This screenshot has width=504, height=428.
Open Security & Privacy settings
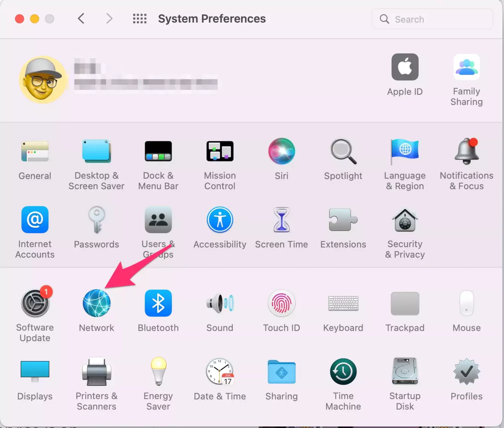(405, 220)
